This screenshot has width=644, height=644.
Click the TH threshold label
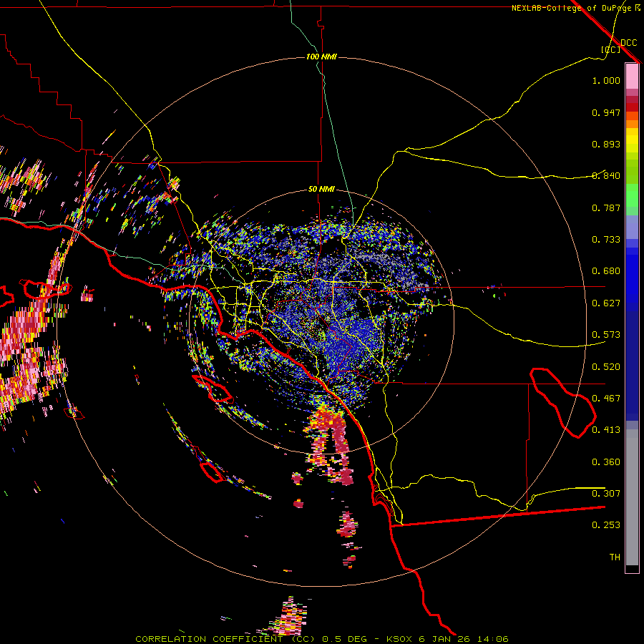click(x=615, y=557)
